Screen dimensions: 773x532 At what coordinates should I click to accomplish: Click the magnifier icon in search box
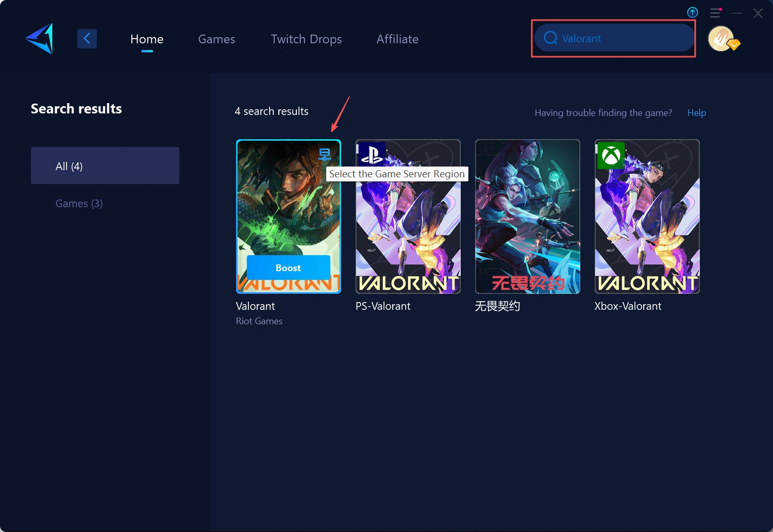click(550, 38)
